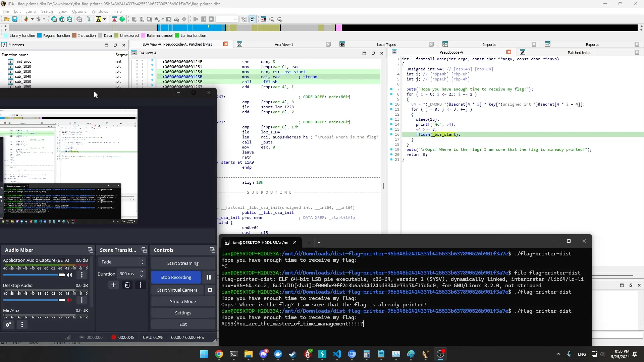Image resolution: width=644 pixels, height=362 pixels.
Task: Click the Stop Recording button
Action: click(176, 277)
